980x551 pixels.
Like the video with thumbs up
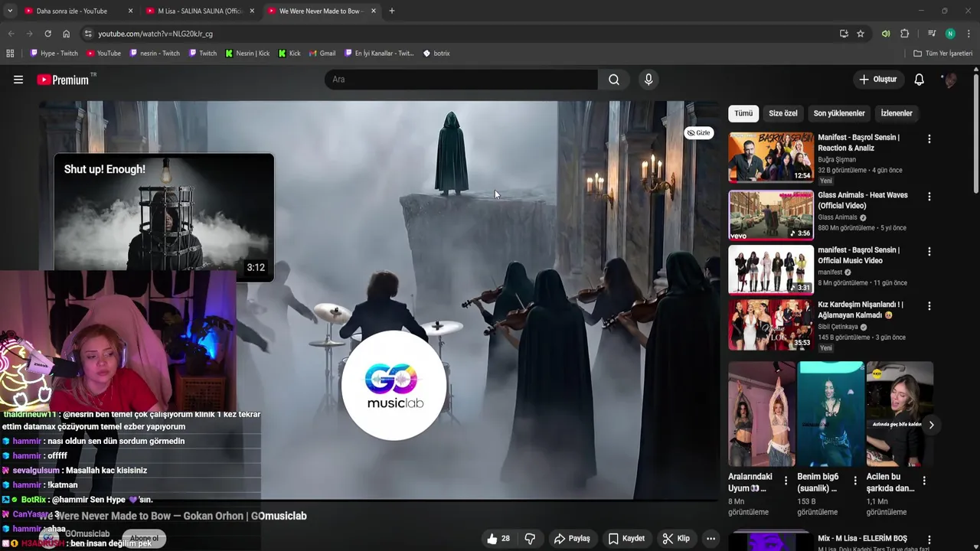[498, 539]
